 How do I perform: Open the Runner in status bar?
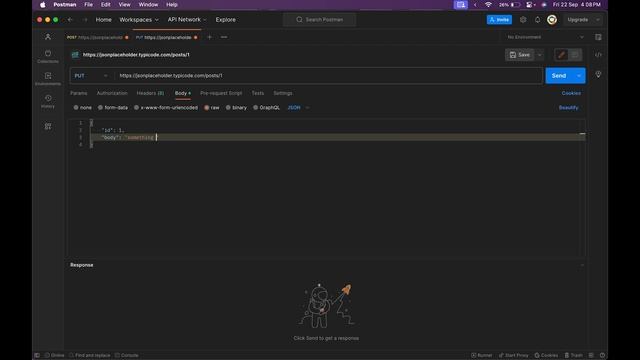click(x=482, y=355)
